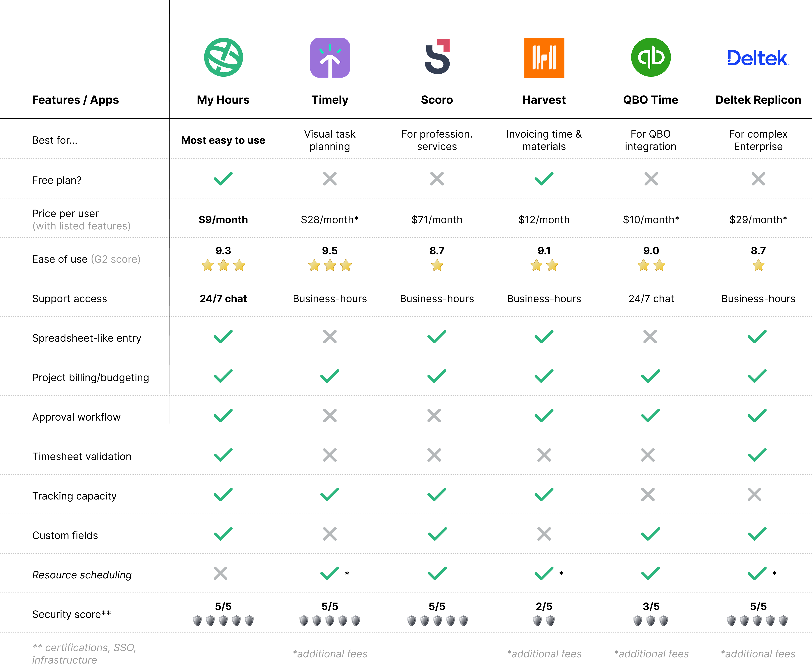Toggle the Free plan checkmark for My Hours
The height and width of the screenshot is (672, 812).
[x=223, y=179]
